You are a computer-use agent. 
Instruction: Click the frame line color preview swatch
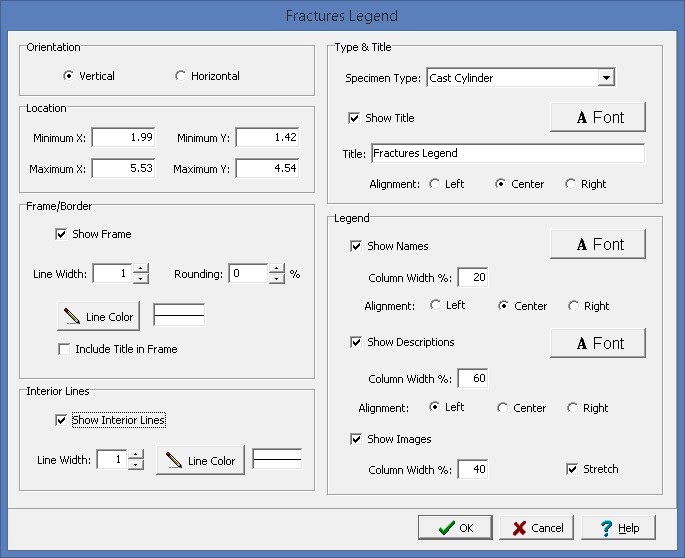(179, 315)
